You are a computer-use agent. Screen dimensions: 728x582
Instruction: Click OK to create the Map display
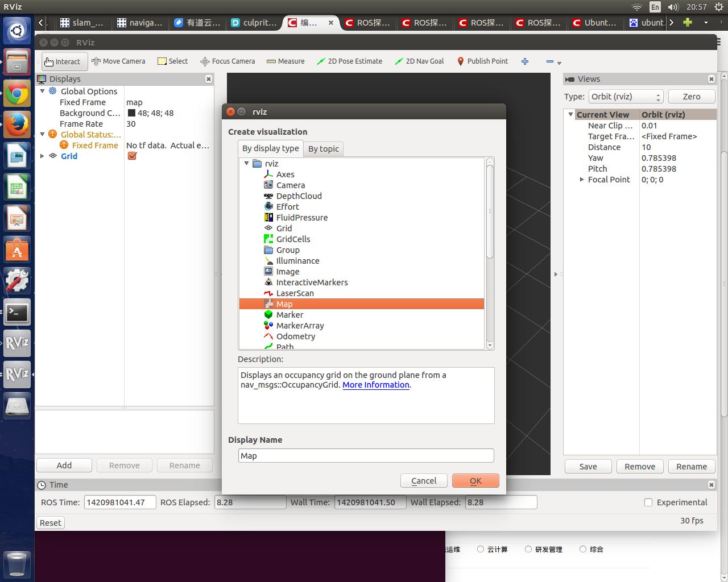[475, 481]
